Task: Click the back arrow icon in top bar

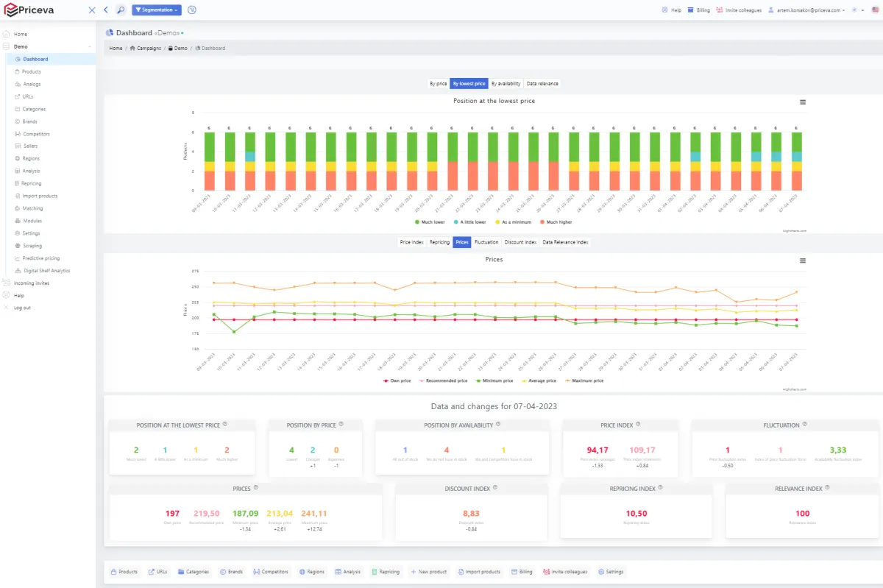Action: point(106,10)
